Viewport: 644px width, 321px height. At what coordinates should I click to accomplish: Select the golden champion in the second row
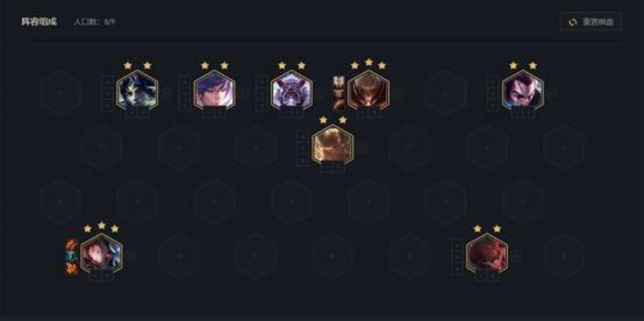[332, 146]
